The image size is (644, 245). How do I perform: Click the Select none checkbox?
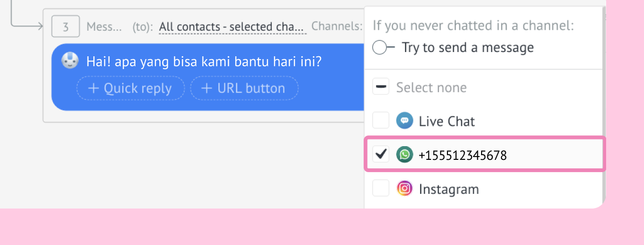point(380,87)
